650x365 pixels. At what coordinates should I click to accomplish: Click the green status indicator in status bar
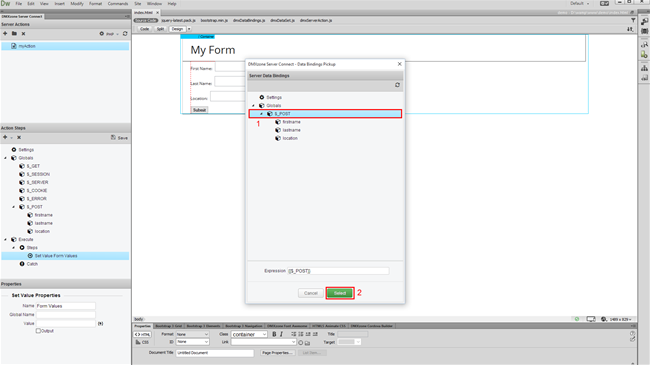coord(577,319)
